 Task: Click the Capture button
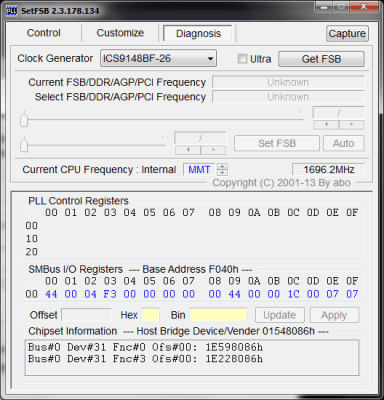[x=347, y=33]
